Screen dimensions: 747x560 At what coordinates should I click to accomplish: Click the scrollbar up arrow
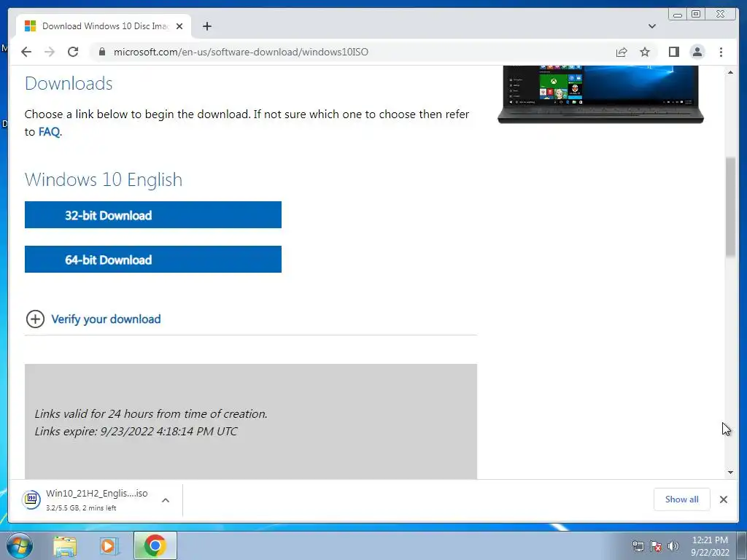730,72
